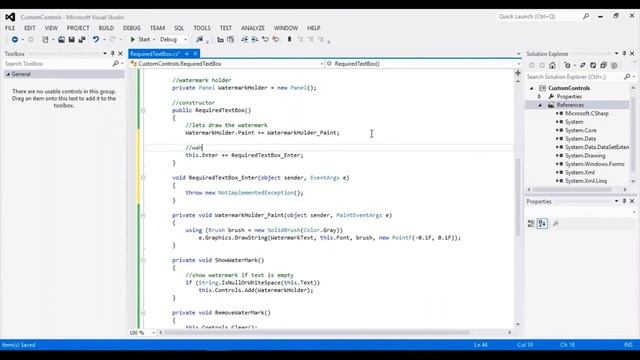Collapse the General toolbox group

(8, 74)
